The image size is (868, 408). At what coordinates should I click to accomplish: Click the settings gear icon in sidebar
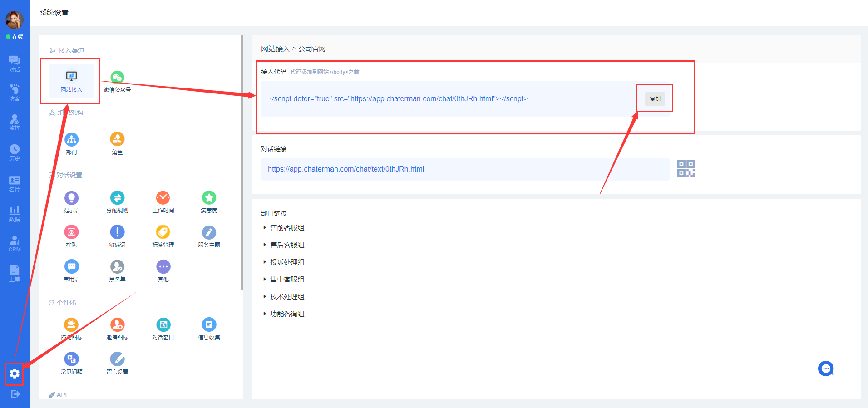(15, 374)
